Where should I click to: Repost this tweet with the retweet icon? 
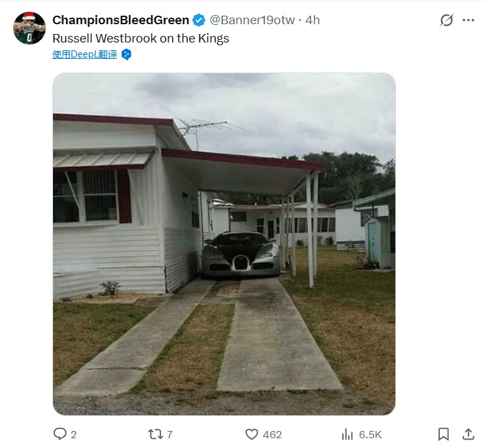pos(155,434)
